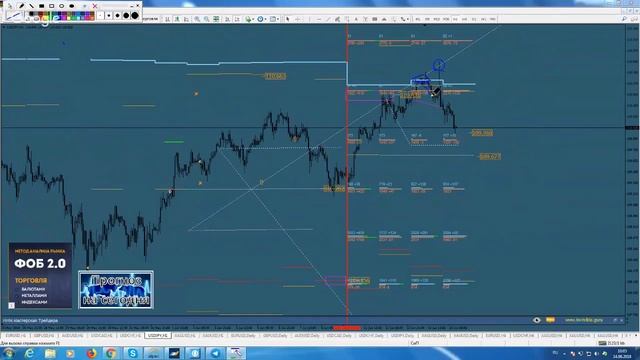640x360 pixels.
Task: Select the pencil freehand drawing tool
Action: click(x=21, y=6)
